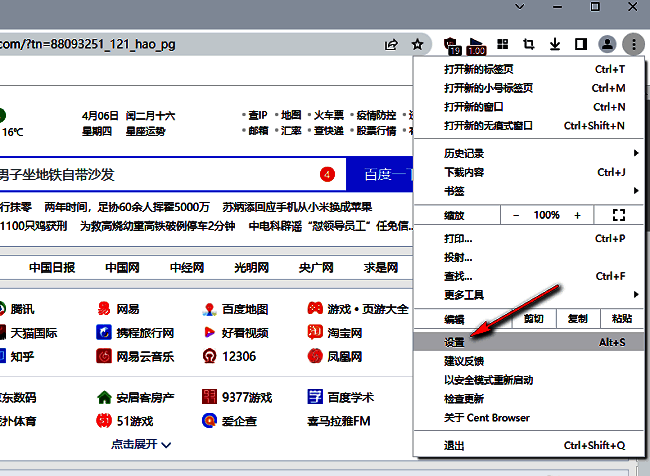Click the 复制 copy button
This screenshot has height=476, width=650.
577,318
